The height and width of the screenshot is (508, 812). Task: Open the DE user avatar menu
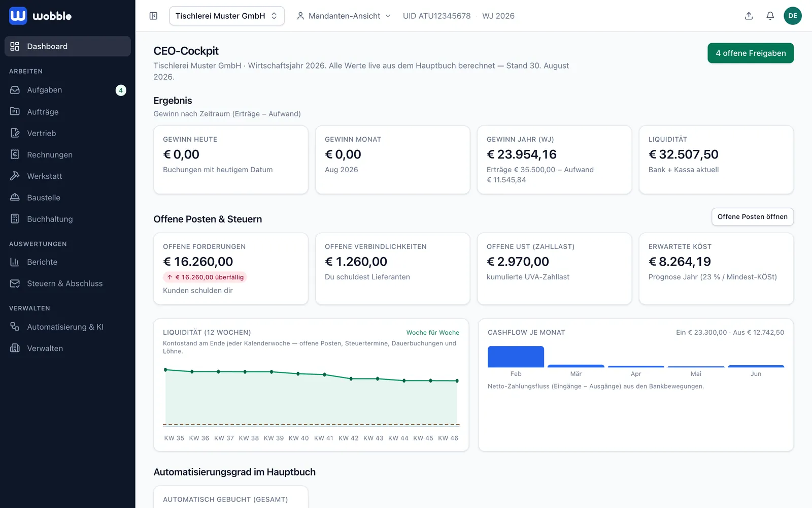793,16
